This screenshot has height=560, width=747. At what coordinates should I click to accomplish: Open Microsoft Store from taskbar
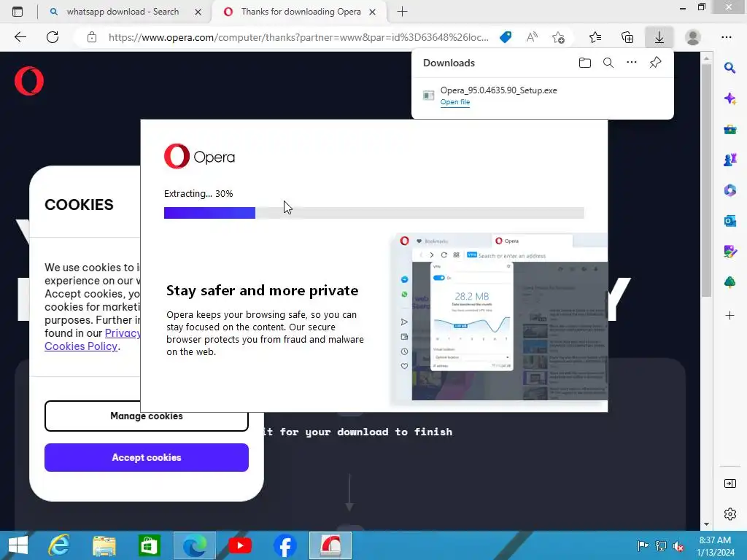click(149, 545)
